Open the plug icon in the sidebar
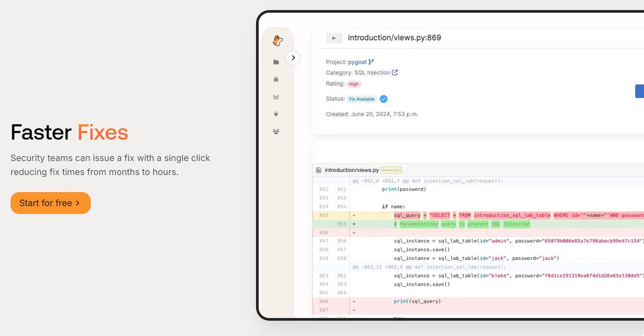 [276, 114]
